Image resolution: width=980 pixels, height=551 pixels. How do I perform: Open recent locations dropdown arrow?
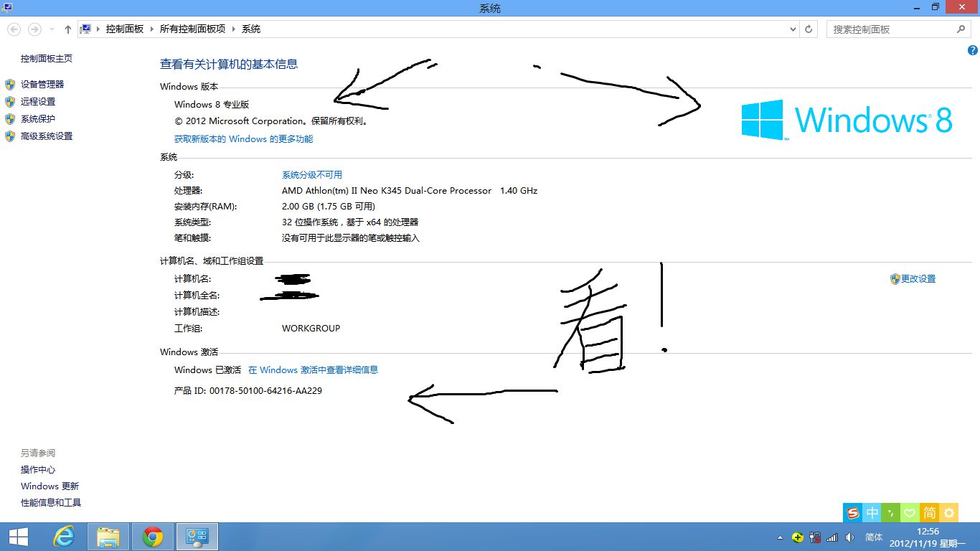[52, 29]
